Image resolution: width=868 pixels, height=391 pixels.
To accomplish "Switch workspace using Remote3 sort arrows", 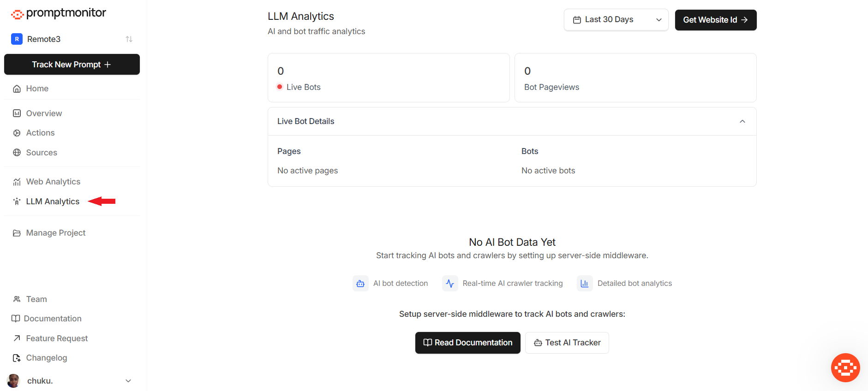I will tap(129, 39).
